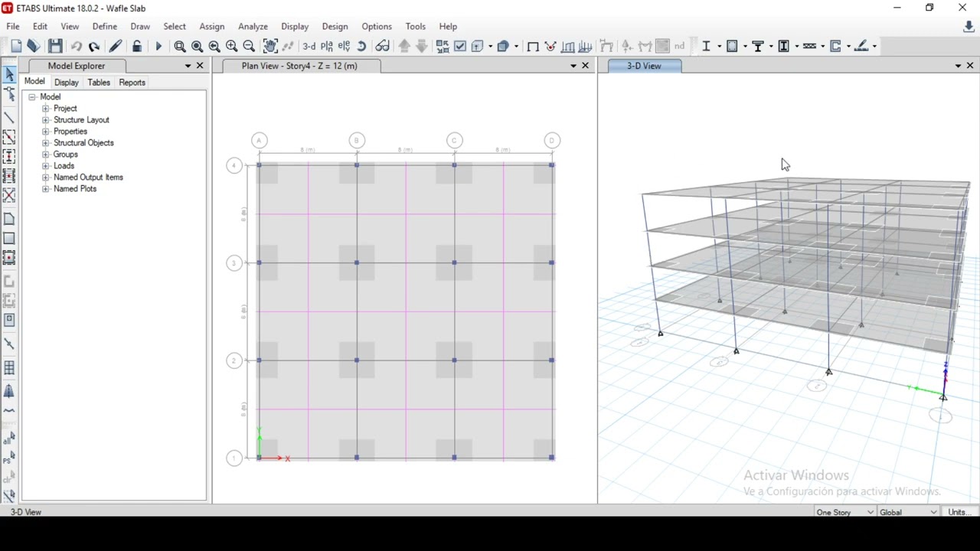
Task: Open the Options menu
Action: tap(377, 26)
